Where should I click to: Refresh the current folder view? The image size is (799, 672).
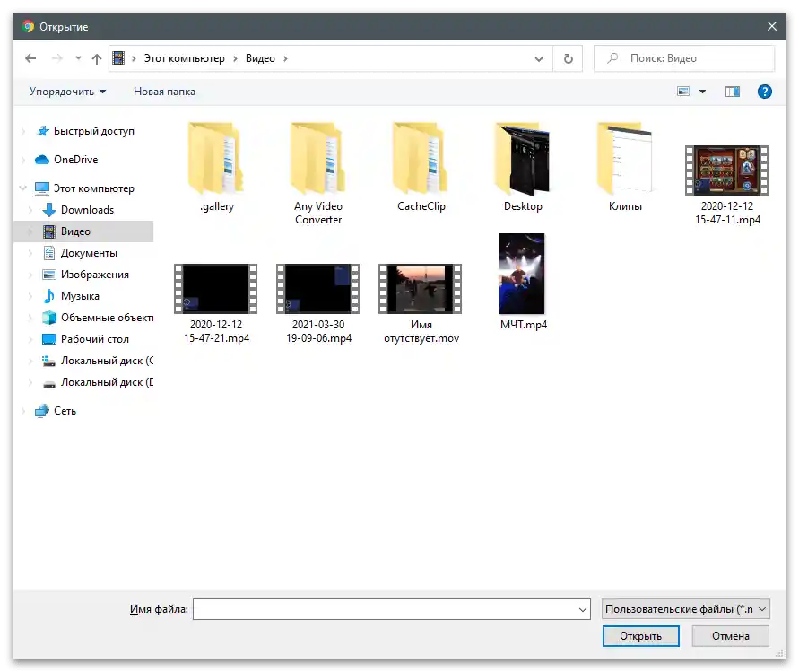tap(569, 58)
